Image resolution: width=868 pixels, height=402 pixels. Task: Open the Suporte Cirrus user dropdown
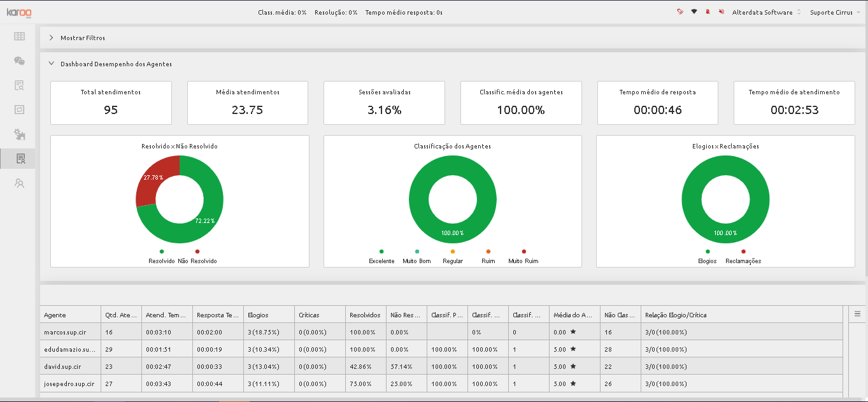click(x=835, y=12)
